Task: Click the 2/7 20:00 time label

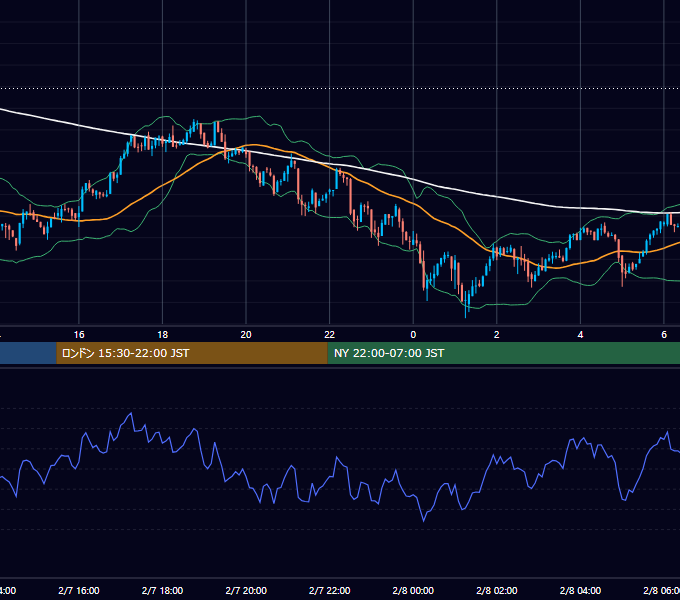Action: pos(246,590)
